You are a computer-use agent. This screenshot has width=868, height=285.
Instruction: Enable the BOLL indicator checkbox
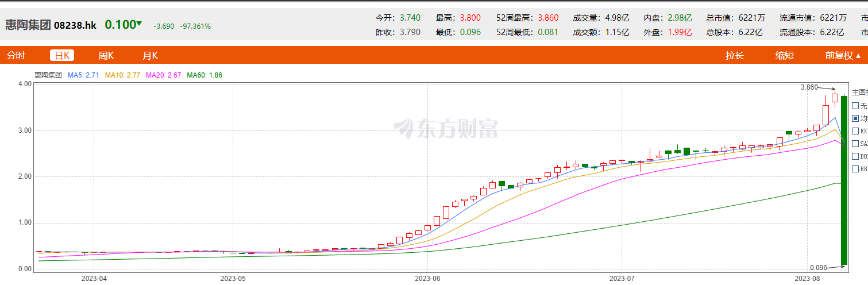click(x=855, y=156)
